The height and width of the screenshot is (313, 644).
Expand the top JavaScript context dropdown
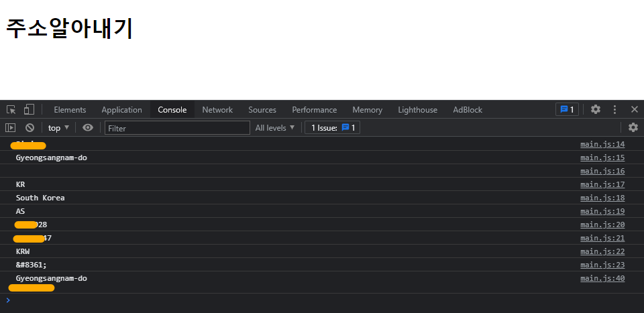[58, 128]
